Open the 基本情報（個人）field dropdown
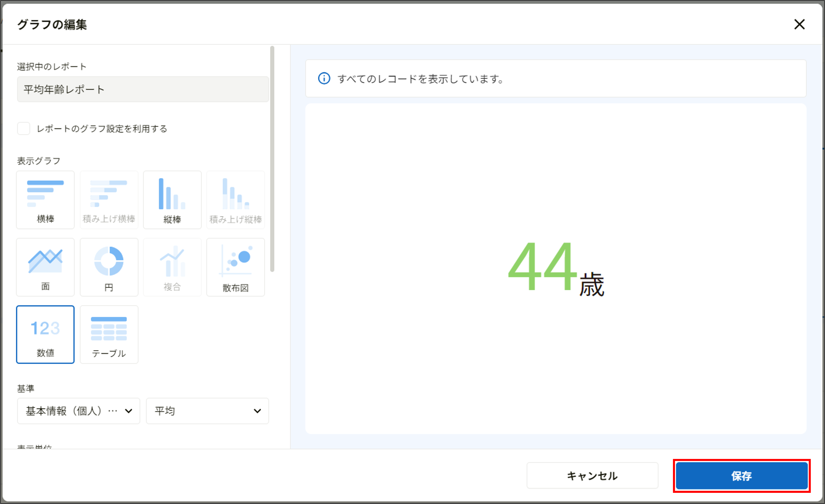 point(78,411)
